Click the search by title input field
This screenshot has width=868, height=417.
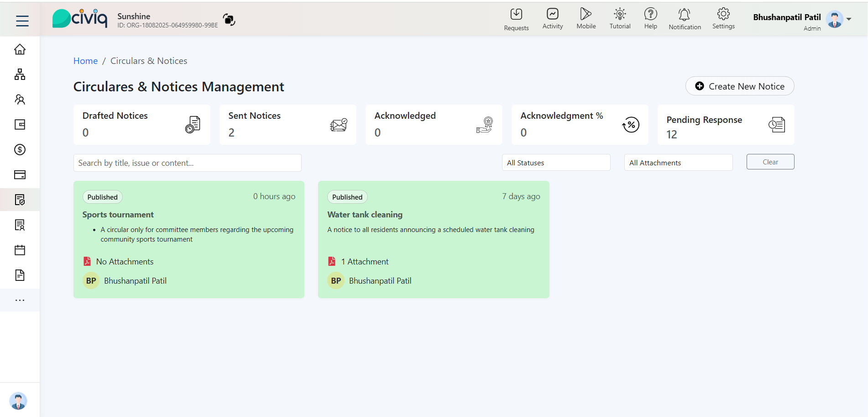coord(187,163)
